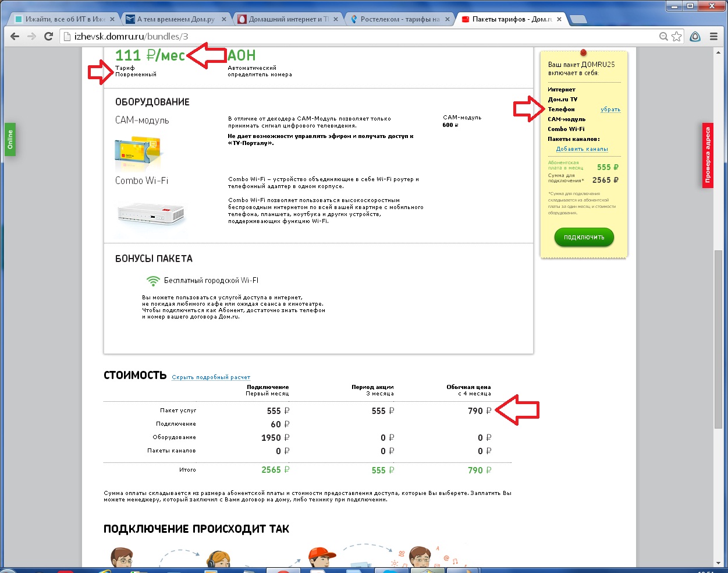Click 'Пакет услуг' row label
The image size is (728, 573).
[x=178, y=411]
